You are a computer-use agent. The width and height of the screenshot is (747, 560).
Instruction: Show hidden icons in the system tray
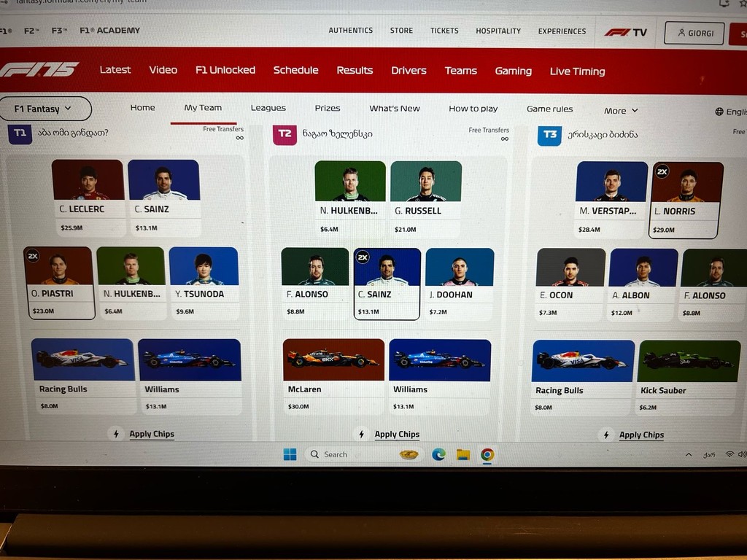(x=689, y=455)
